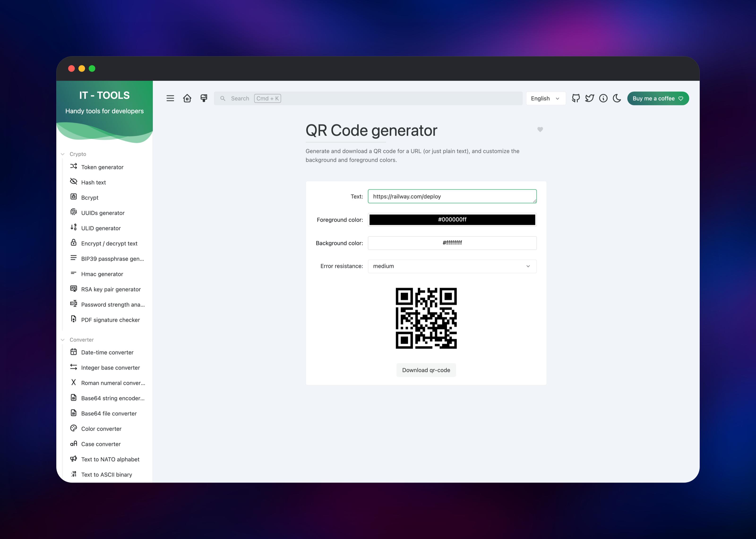Click the PDF signature checker file icon

74,319
